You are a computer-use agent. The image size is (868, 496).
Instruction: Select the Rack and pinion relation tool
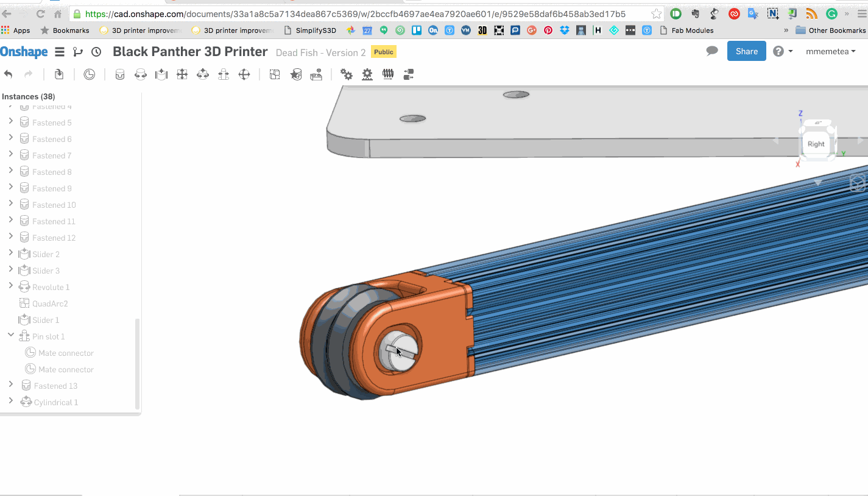coord(367,74)
